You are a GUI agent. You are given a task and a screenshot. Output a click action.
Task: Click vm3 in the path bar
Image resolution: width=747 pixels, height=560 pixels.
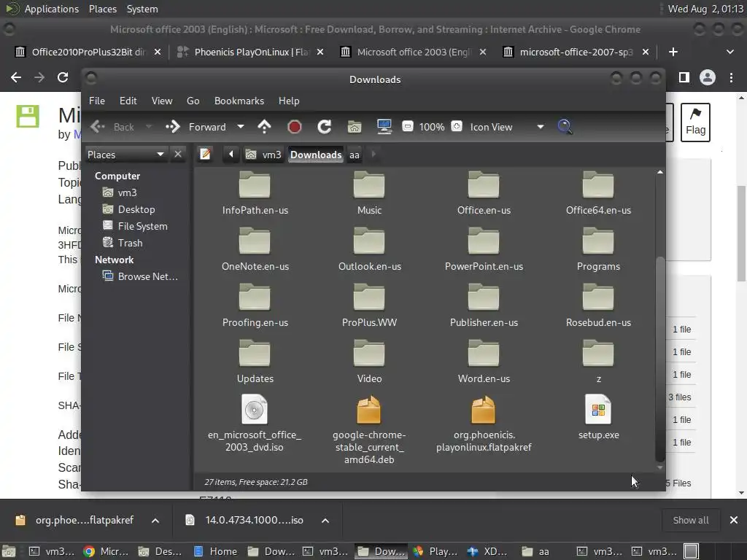click(263, 155)
